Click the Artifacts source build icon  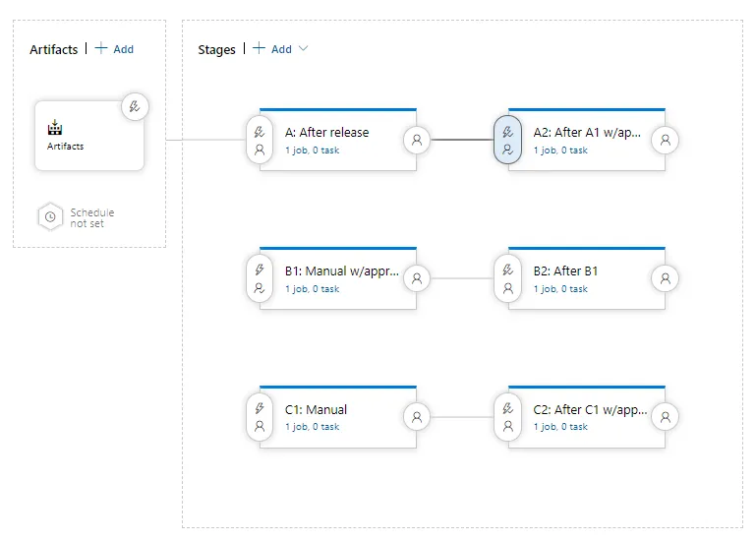point(54,129)
